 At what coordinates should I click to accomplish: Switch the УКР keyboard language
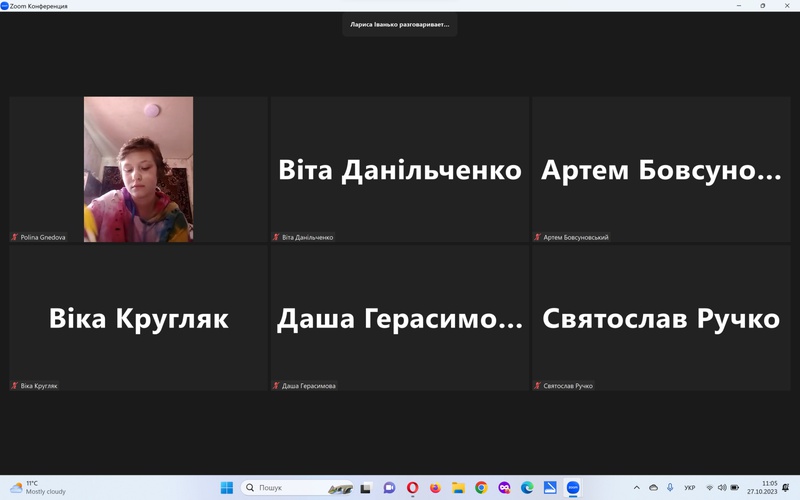[690, 488]
